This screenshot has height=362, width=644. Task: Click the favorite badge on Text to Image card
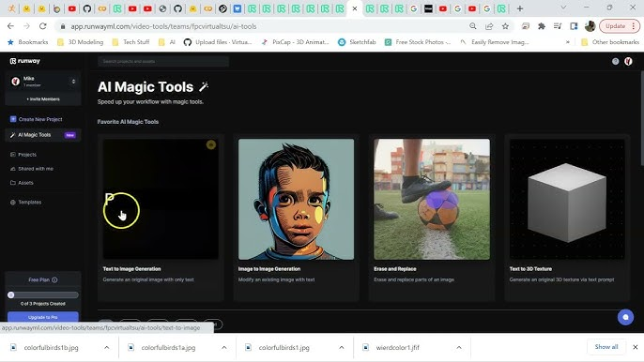point(210,144)
